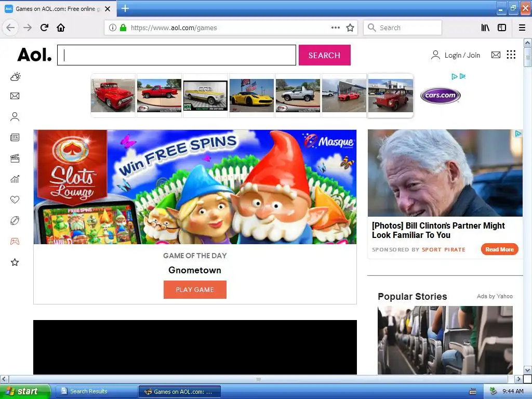Click the vertical scrollbar up arrow
The image size is (532, 399).
(x=528, y=43)
